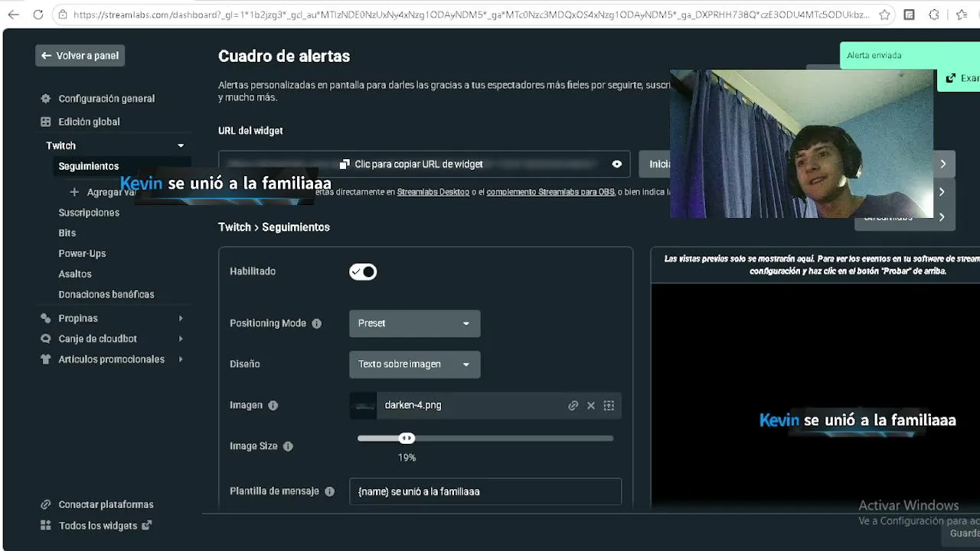Open the complemento Streamlabs para OBS link
Screen dimensions: 980x551
coord(550,192)
